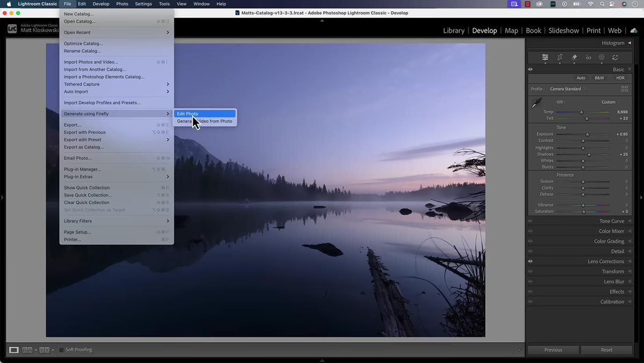Collapse the Histogram panel
644x363 pixels.
tap(630, 43)
